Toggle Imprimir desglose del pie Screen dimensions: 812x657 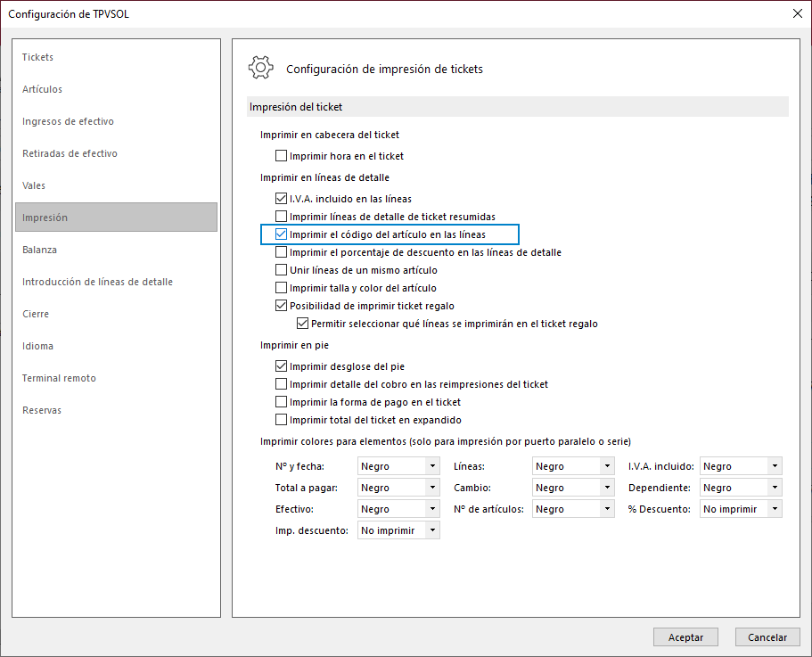tap(281, 366)
